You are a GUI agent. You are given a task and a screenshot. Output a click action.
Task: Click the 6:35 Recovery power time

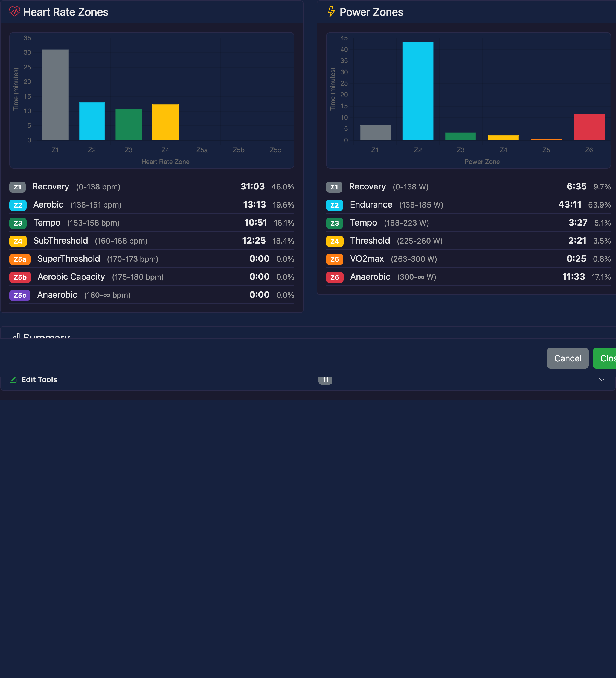tap(576, 187)
